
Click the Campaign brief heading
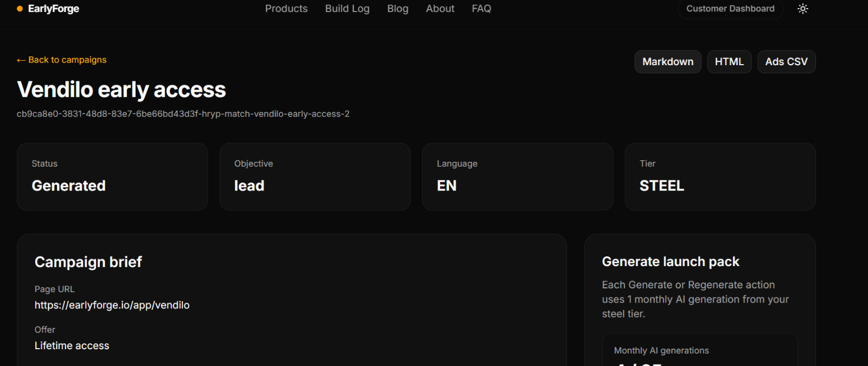click(88, 262)
